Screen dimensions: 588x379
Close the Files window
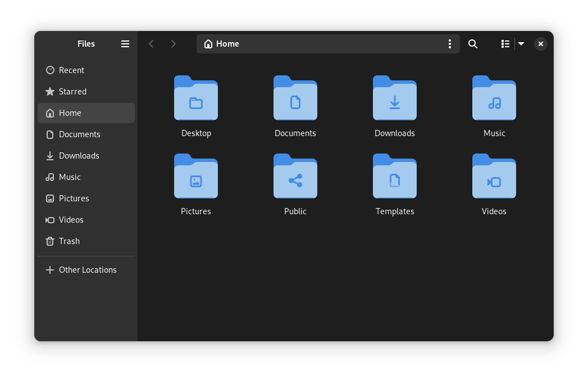point(540,44)
